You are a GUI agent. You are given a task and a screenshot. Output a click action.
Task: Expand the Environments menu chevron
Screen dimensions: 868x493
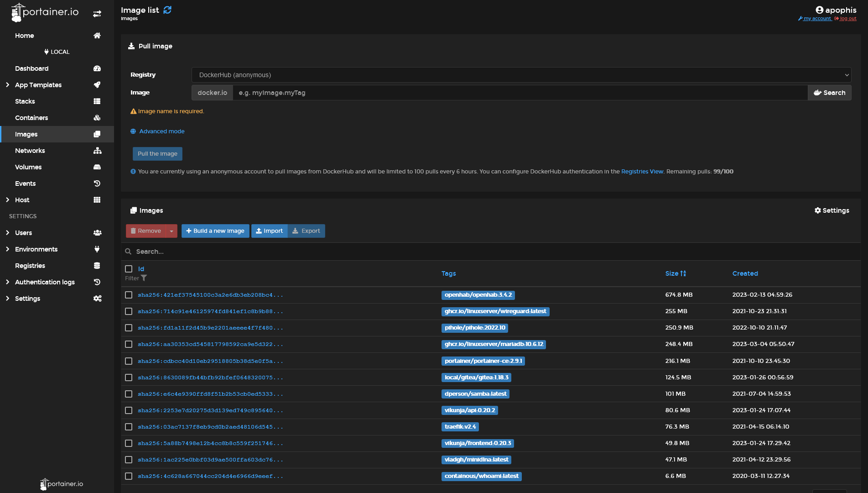[7, 249]
